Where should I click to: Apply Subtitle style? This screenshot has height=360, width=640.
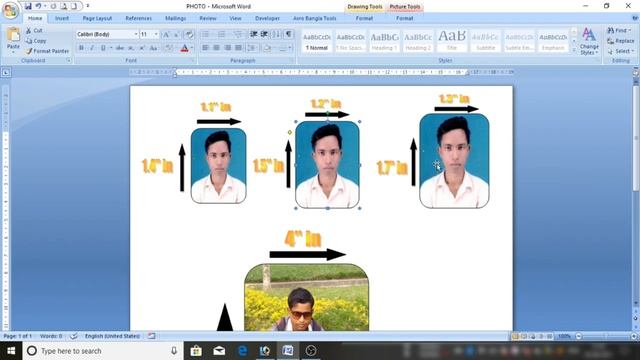pyautogui.click(x=486, y=41)
